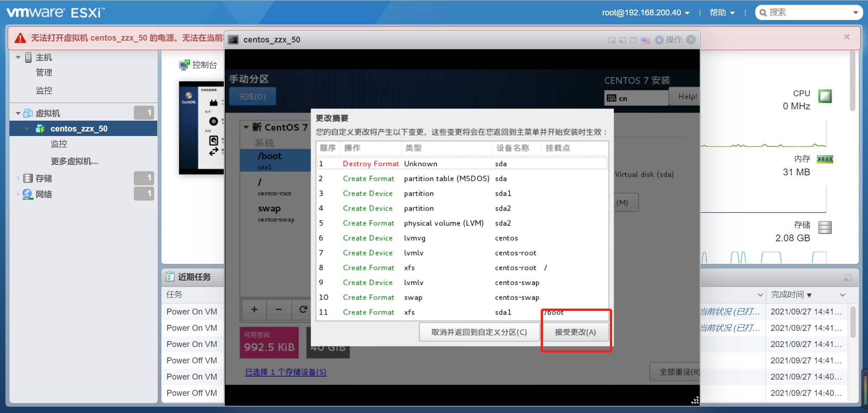Open the US flag keyboard layout icon

coord(646,40)
